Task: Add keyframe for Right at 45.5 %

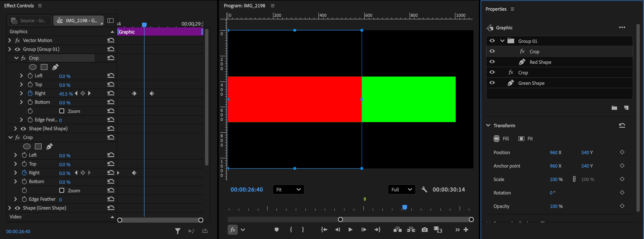Action: (x=83, y=93)
